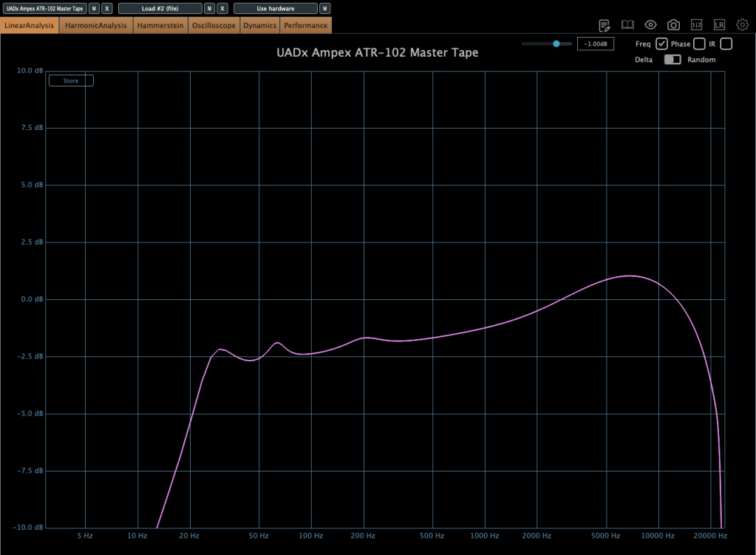Uncheck the Freq checkbox
This screenshot has width=756, height=555.
[662, 44]
